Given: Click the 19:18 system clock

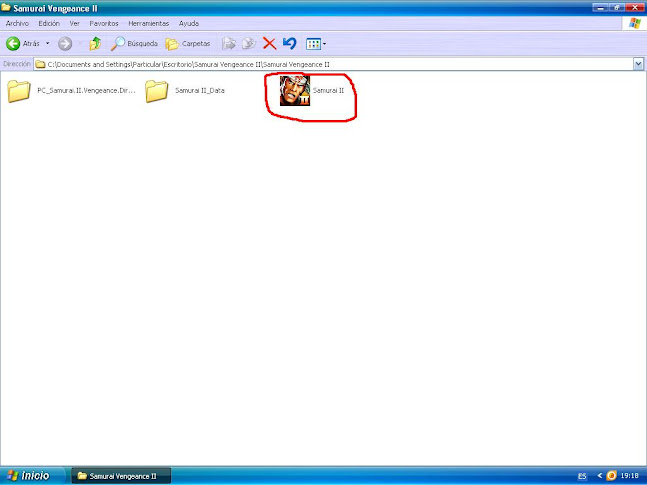Looking at the screenshot, I should (x=630, y=476).
